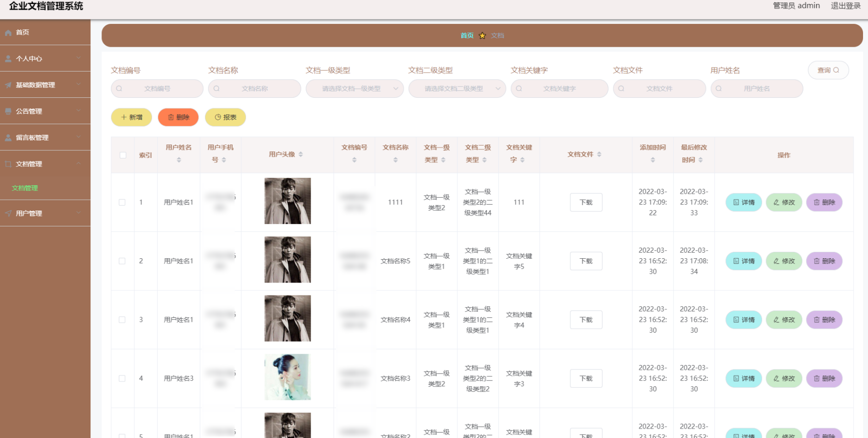Screen dimensions: 868x438
Task: Click 退出登录 to log out
Action: click(x=846, y=6)
